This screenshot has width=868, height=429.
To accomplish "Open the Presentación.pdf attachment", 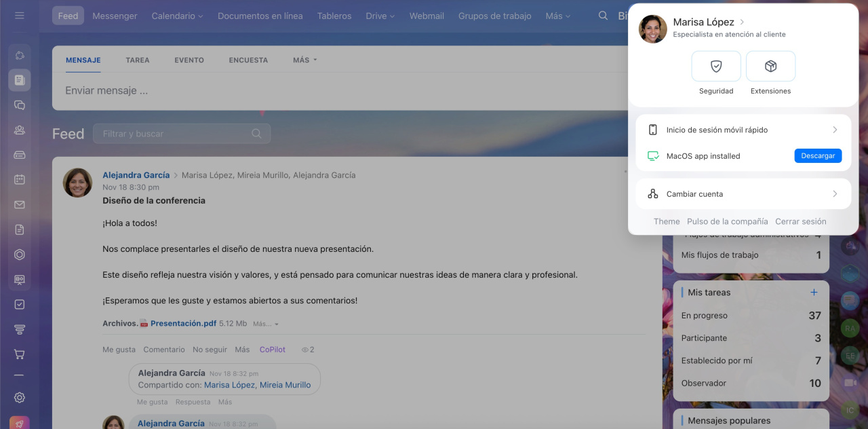I will [183, 324].
